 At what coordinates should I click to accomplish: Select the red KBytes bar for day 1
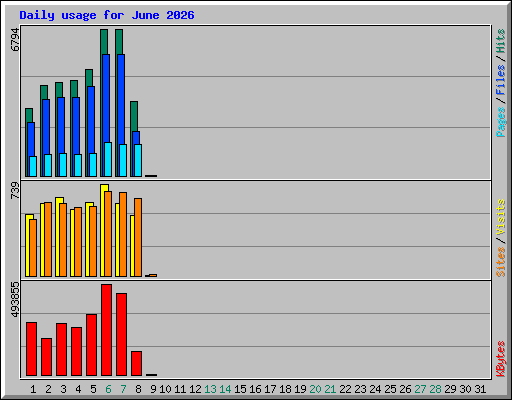(31, 349)
